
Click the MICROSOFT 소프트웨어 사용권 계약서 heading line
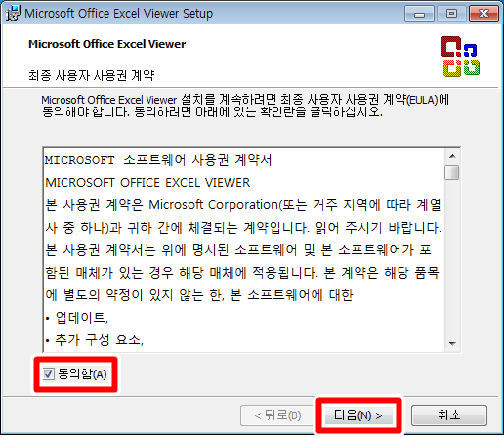158,160
